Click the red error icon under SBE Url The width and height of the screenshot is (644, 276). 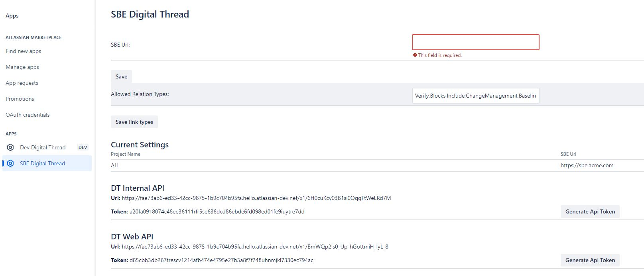pos(415,55)
